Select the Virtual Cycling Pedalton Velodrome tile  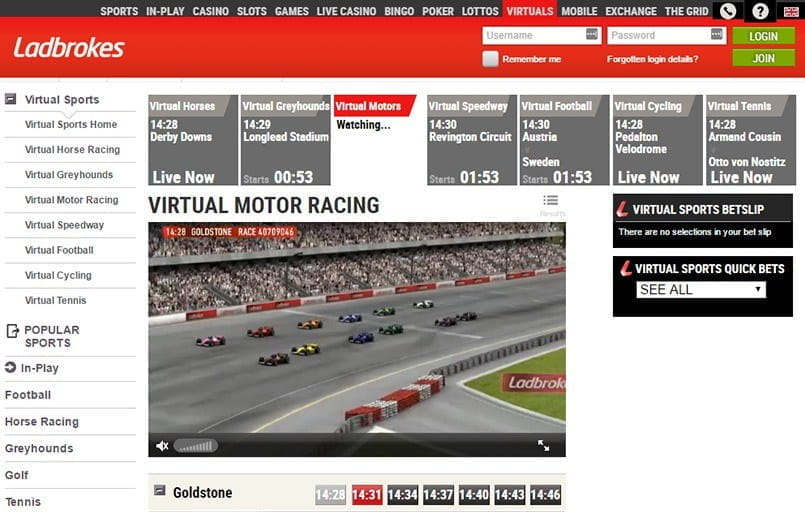coord(658,140)
